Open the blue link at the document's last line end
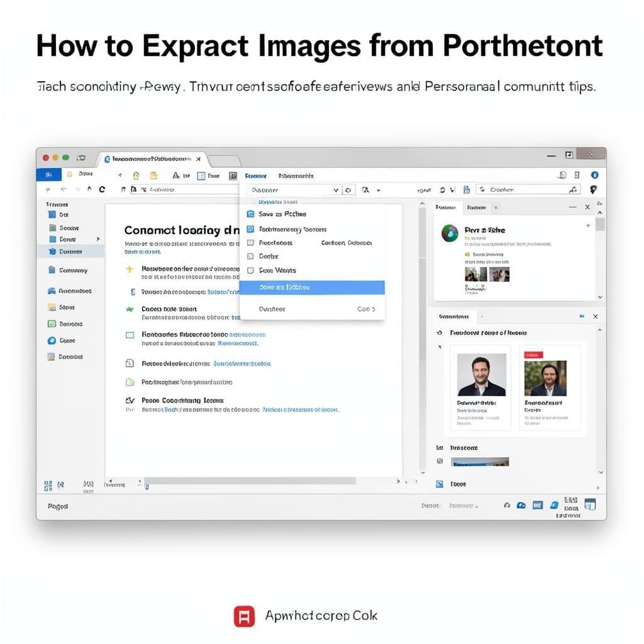644x644 pixels. coord(301,409)
